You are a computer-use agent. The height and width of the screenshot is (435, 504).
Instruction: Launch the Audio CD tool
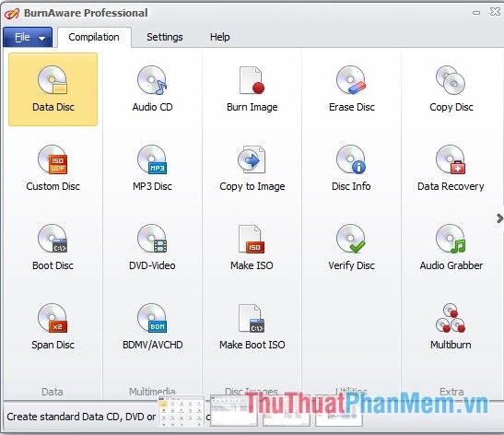pos(152,89)
